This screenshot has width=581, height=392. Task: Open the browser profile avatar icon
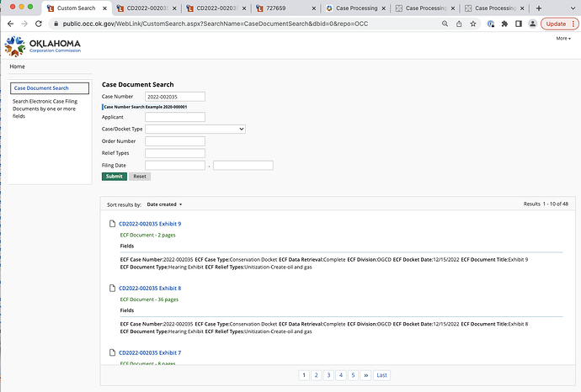click(532, 24)
